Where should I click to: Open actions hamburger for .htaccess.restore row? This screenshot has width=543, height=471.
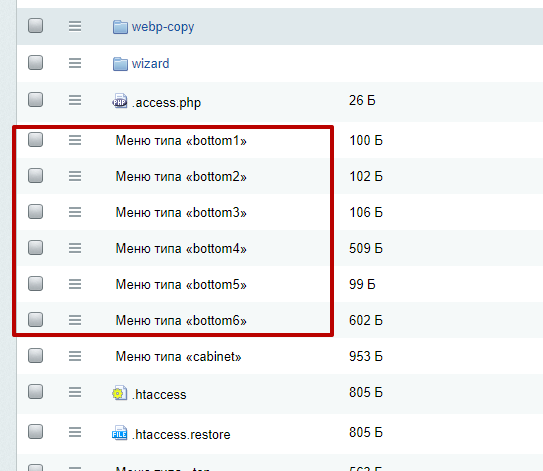tap(75, 432)
